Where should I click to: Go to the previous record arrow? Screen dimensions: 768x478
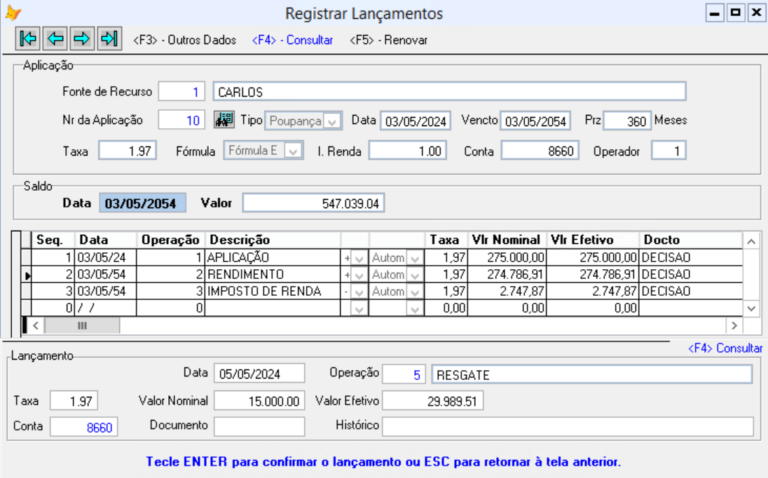pos(55,39)
